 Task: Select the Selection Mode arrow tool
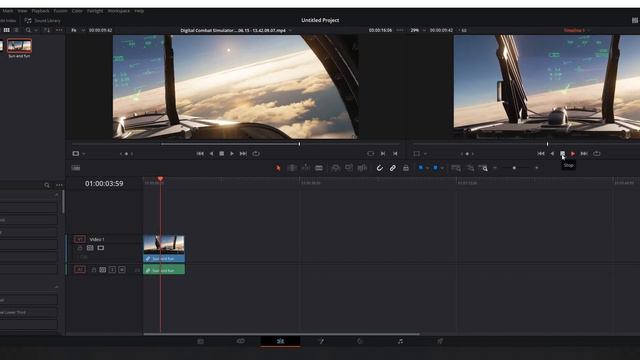click(278, 168)
